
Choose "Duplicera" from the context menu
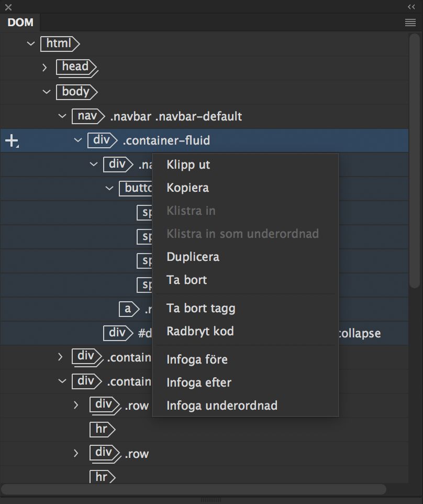[x=193, y=257]
